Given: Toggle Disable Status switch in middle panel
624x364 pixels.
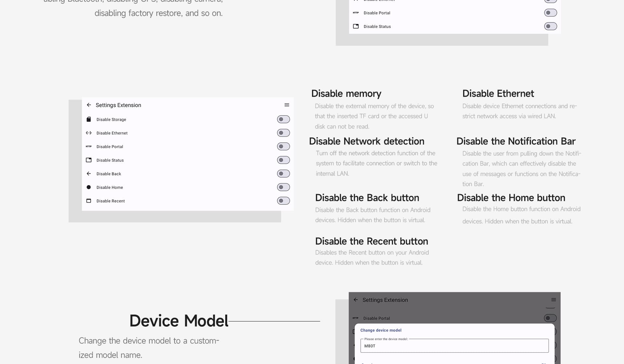Looking at the screenshot, I should coord(283,160).
